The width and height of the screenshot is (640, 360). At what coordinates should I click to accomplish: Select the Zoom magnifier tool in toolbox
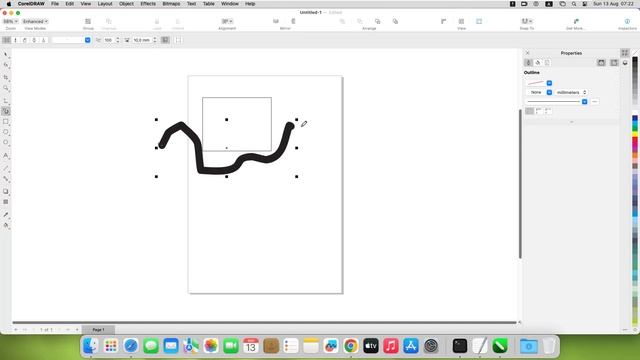(6, 88)
